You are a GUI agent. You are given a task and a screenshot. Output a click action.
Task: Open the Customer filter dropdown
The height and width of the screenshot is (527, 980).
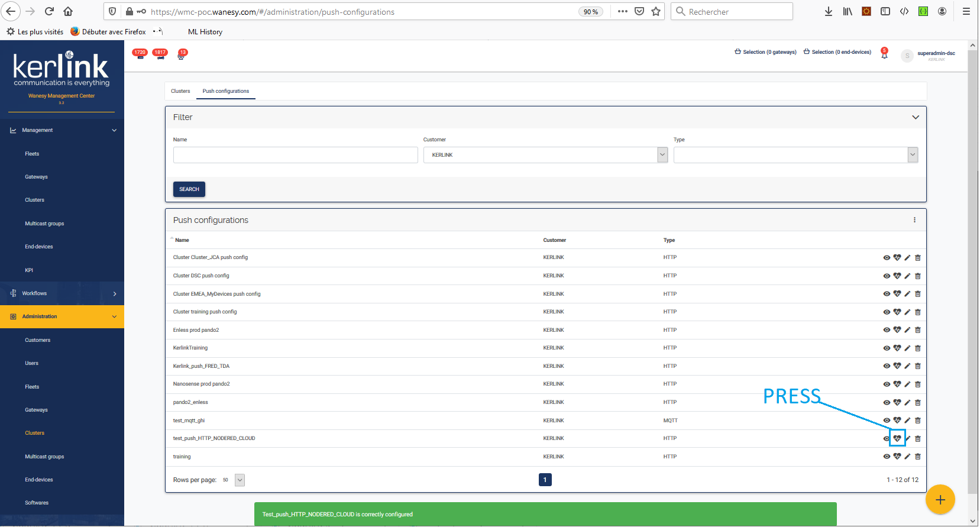pyautogui.click(x=662, y=155)
